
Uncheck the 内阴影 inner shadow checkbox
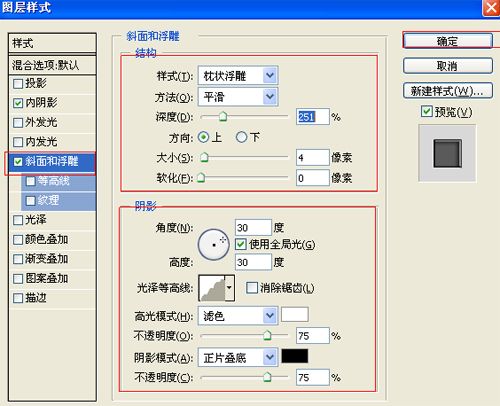[x=18, y=103]
